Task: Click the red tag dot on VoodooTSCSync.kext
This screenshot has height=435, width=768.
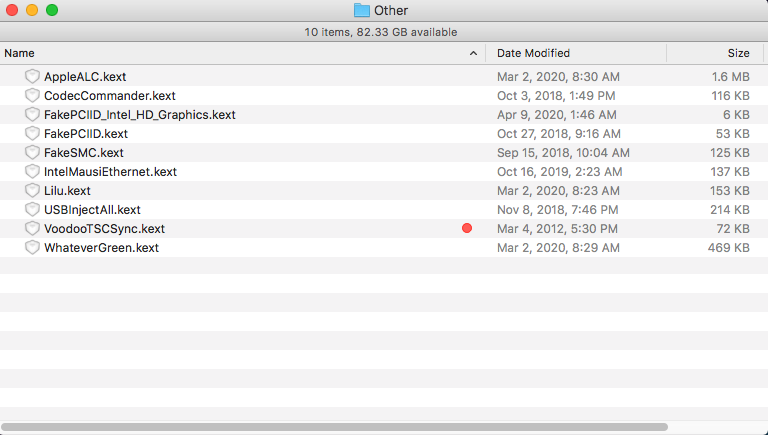Action: pyautogui.click(x=467, y=228)
